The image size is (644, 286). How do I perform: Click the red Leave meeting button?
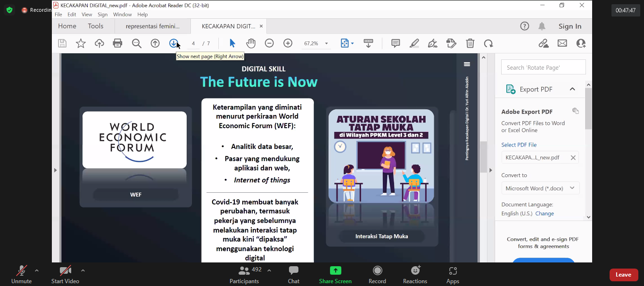pyautogui.click(x=623, y=275)
